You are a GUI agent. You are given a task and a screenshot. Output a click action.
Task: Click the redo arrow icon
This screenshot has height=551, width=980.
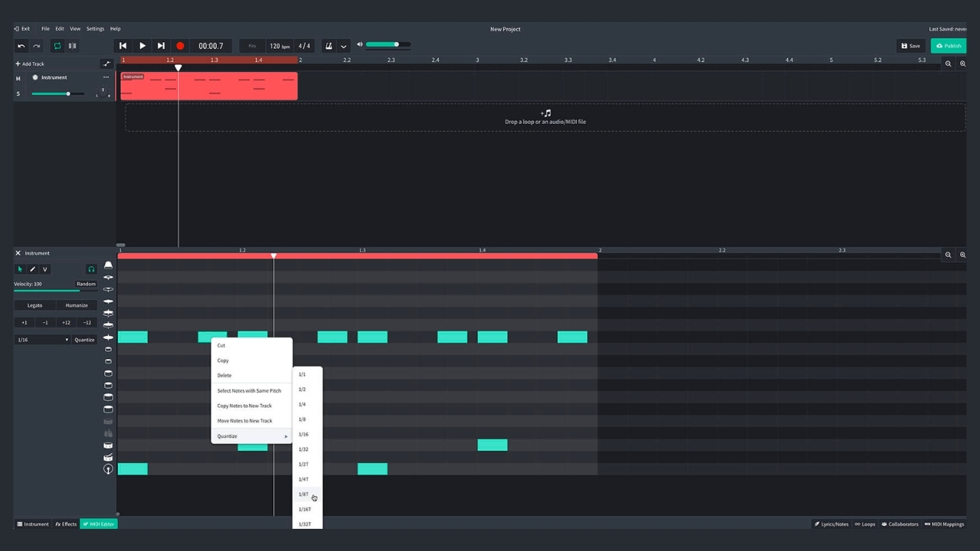(36, 46)
